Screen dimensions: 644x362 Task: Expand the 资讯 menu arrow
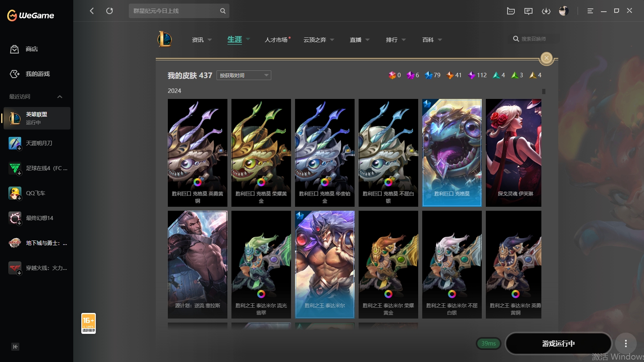[x=210, y=40]
